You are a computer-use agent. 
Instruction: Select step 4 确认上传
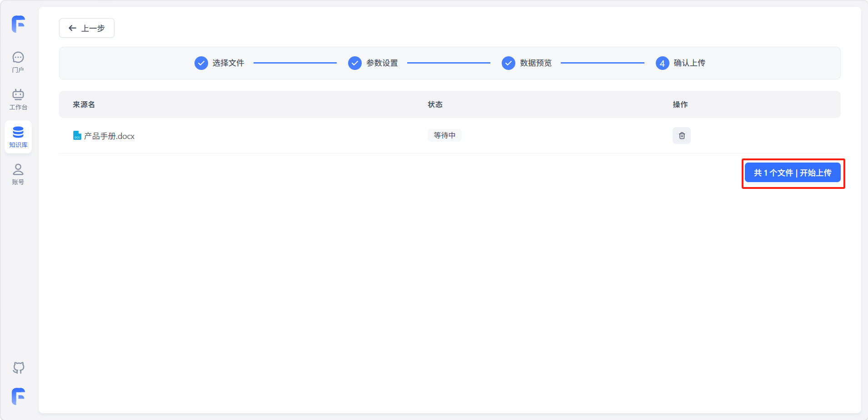(680, 63)
